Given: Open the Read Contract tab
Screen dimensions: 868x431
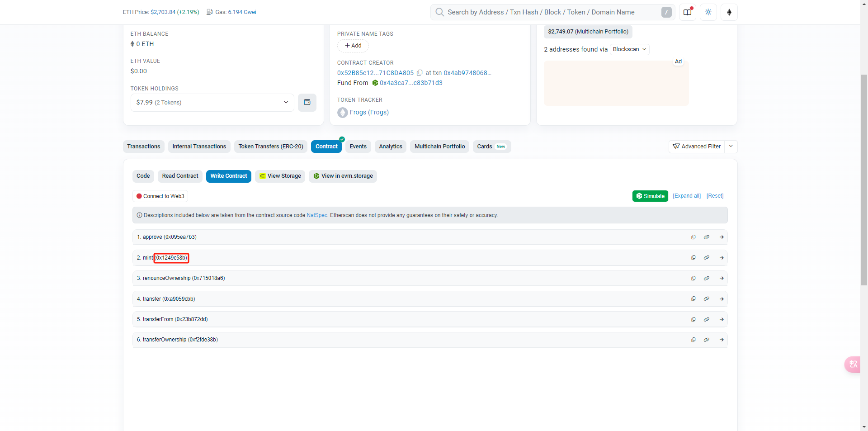Looking at the screenshot, I should pos(180,176).
